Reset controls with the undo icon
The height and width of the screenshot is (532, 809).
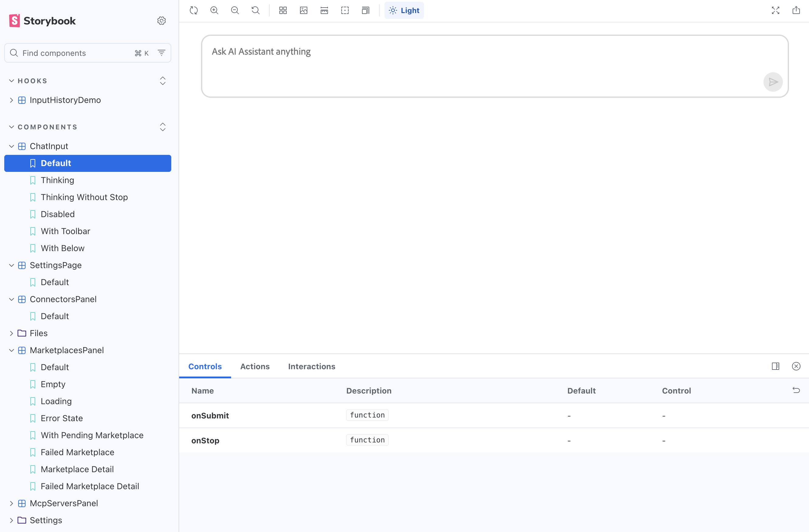coord(796,390)
